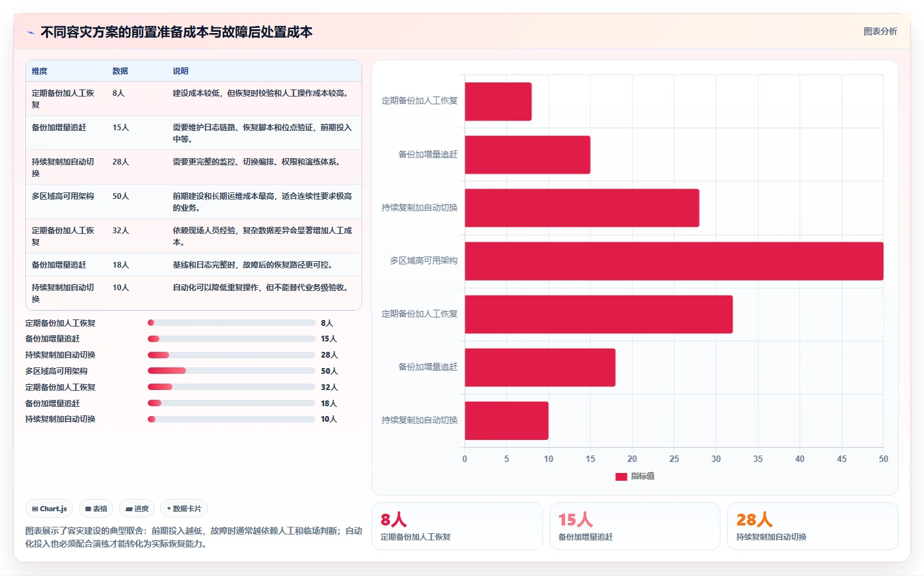Click the blue icon beside the page title
Image resolution: width=924 pixels, height=576 pixels.
tap(30, 32)
